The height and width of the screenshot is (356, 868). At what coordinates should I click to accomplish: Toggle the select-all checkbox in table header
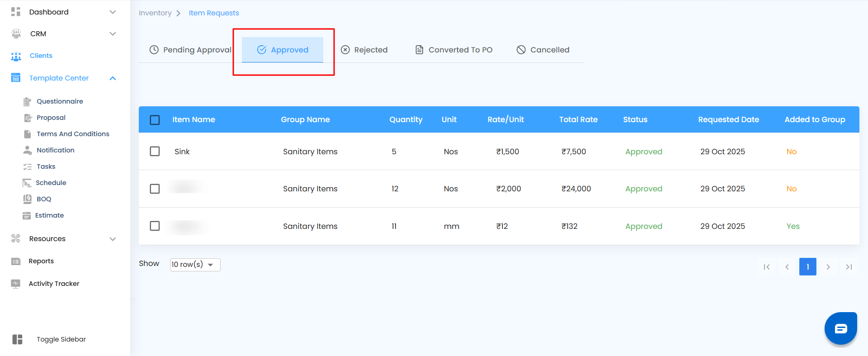click(155, 120)
